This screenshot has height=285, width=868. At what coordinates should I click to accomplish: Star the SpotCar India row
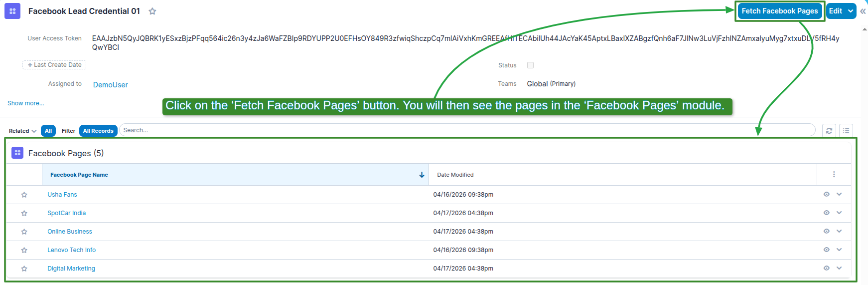click(x=24, y=213)
